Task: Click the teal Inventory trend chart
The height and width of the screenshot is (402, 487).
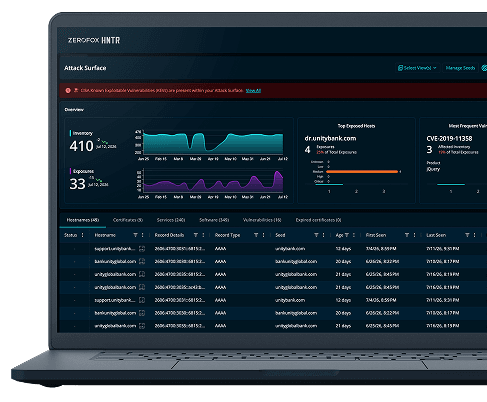Action: coord(213,143)
